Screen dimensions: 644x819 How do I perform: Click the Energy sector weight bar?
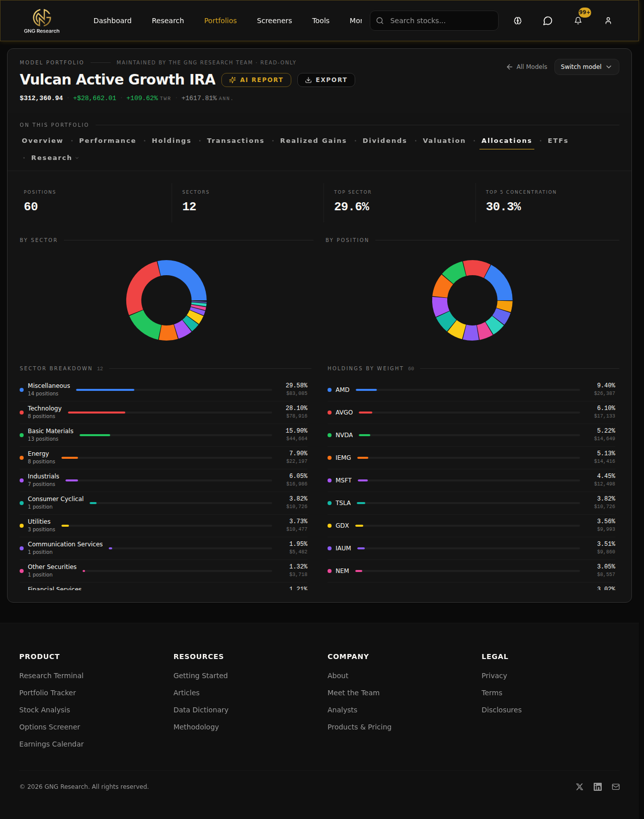[167, 458]
